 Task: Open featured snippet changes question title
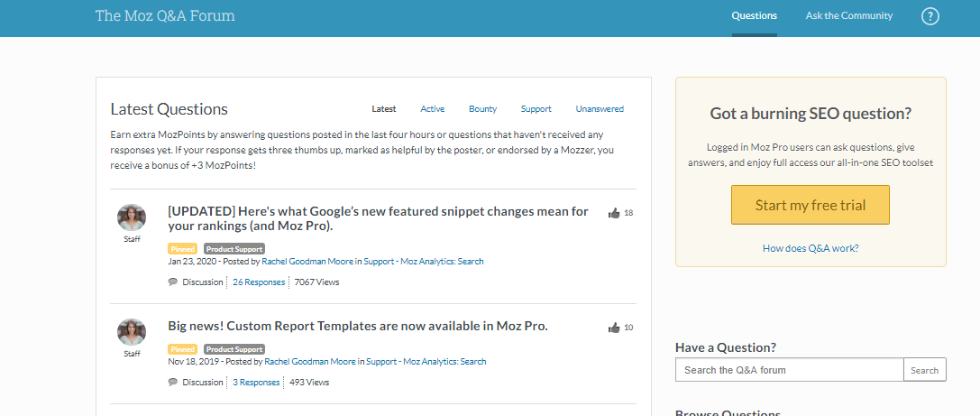(x=378, y=218)
